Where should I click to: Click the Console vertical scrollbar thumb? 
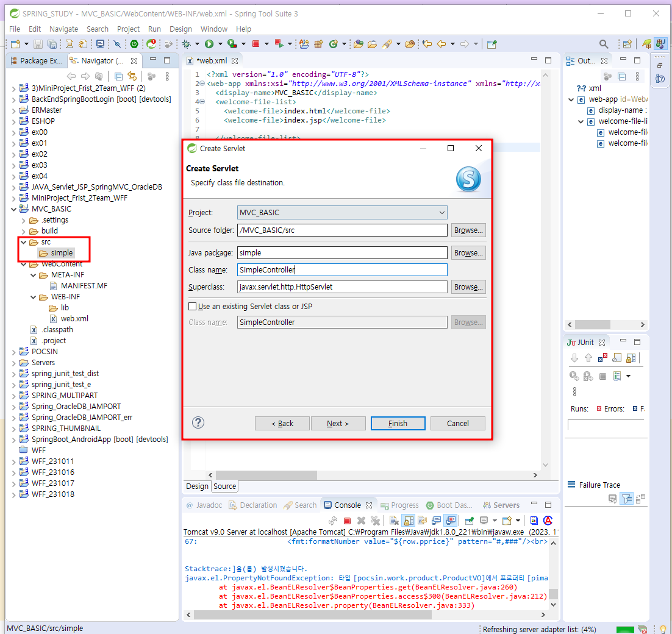553,594
